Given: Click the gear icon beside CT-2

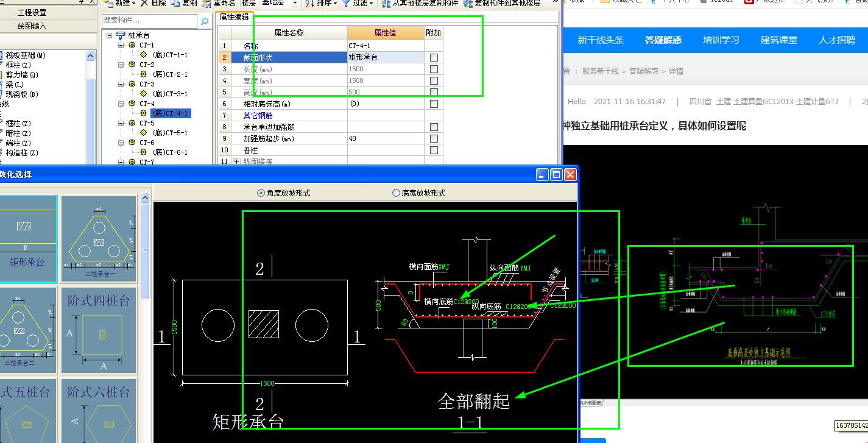Looking at the screenshot, I should 132,65.
